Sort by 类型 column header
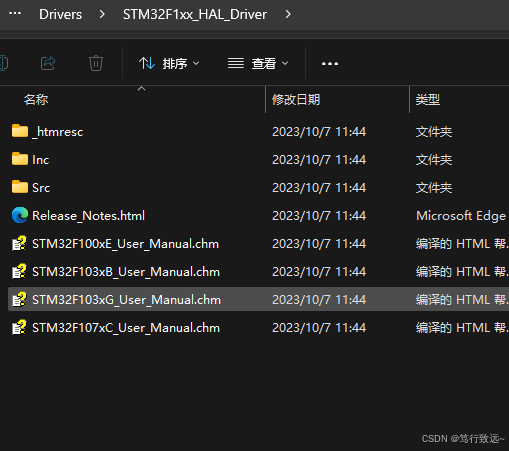 click(428, 100)
